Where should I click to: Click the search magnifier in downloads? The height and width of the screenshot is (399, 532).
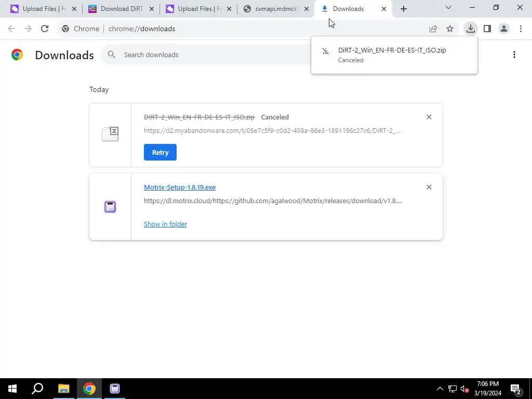pos(111,55)
